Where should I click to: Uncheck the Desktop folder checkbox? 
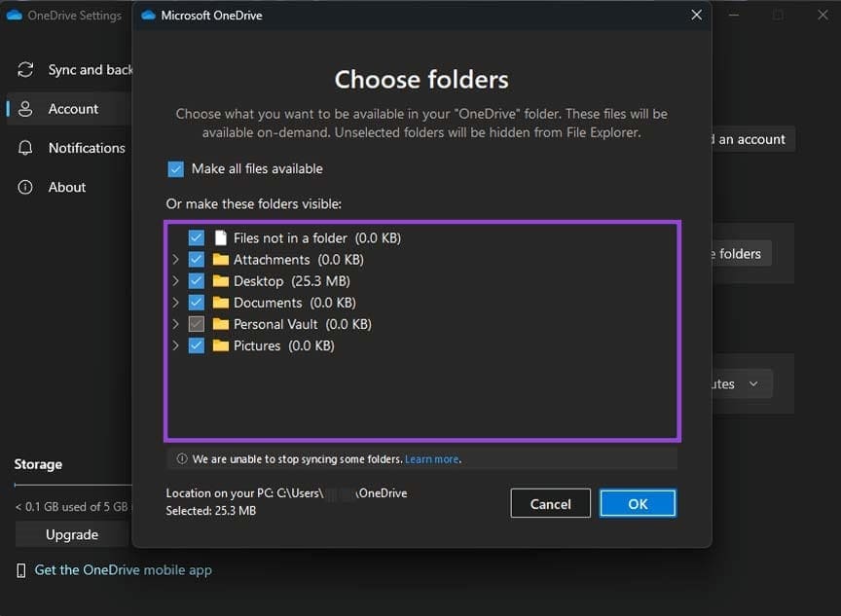point(197,281)
